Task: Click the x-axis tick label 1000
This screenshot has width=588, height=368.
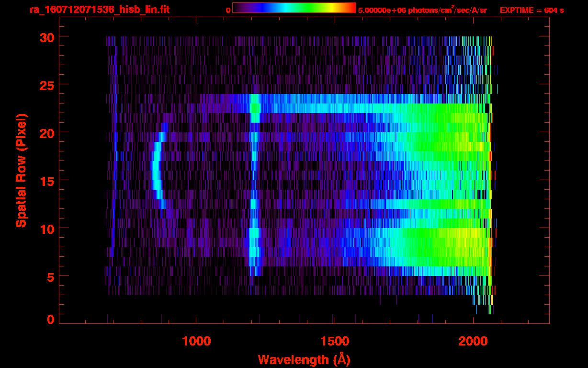Action: (196, 341)
